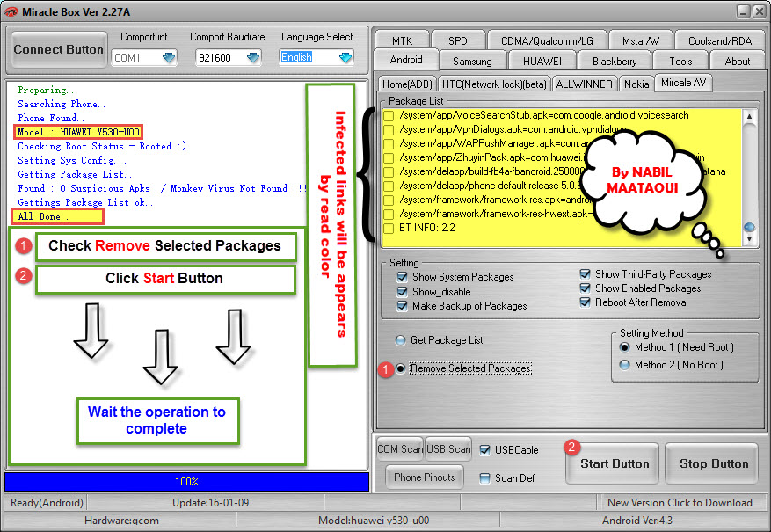Open the Language Select dropdown arrow

point(345,57)
